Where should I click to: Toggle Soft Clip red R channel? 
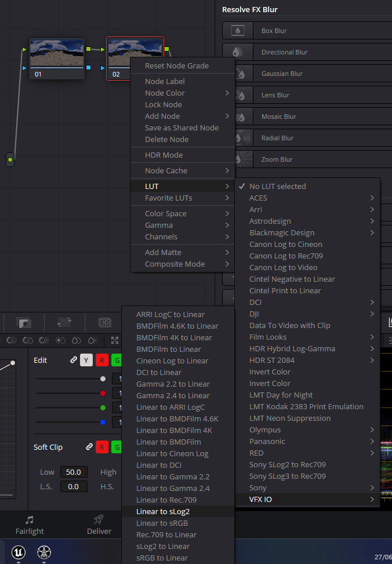(102, 447)
